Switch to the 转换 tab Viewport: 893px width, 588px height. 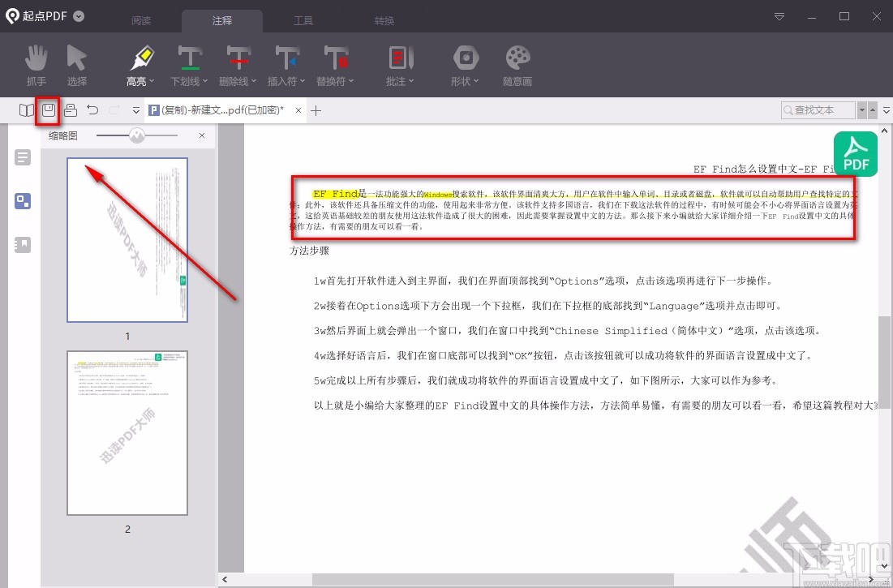coord(384,21)
